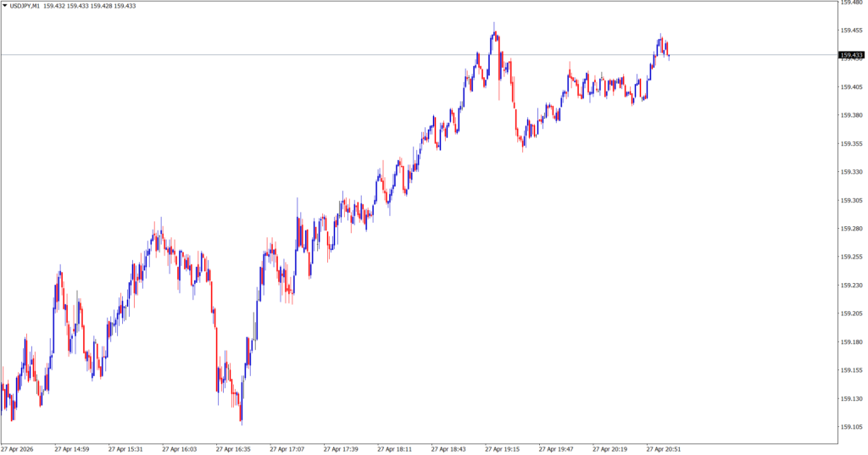This screenshot has height=455, width=868.
Task: Click the 27 Apr 17:39 time label
Action: (x=342, y=449)
